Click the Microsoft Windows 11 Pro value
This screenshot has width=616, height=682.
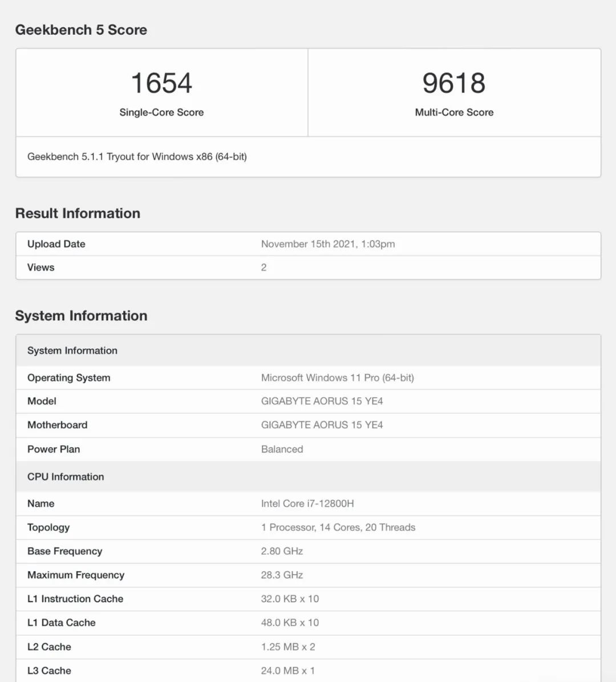[x=338, y=377]
